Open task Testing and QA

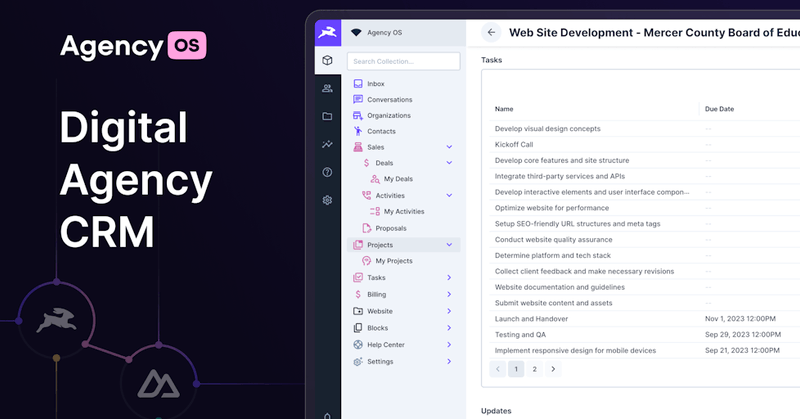pos(520,334)
